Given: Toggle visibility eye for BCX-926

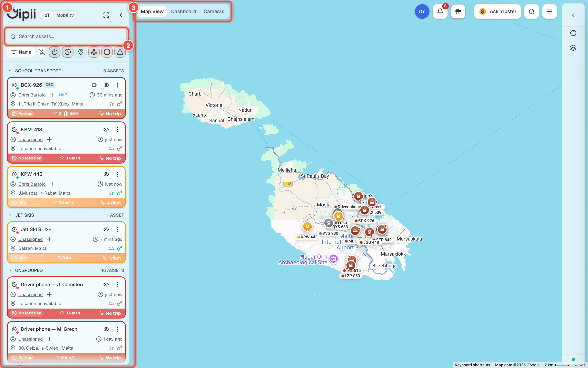Looking at the screenshot, I should tap(106, 85).
